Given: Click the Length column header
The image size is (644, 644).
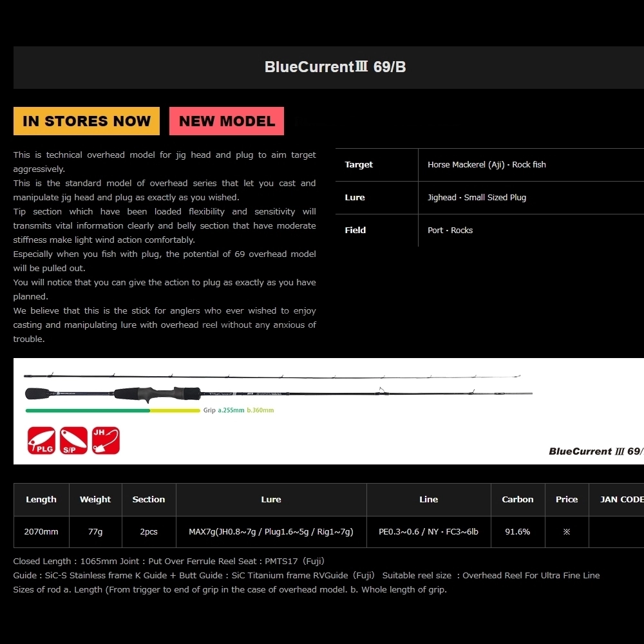Looking at the screenshot, I should point(41,500).
